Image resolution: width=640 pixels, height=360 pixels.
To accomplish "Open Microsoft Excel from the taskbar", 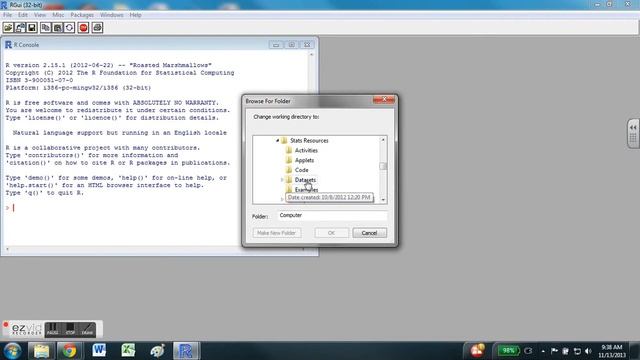I will coord(128,351).
